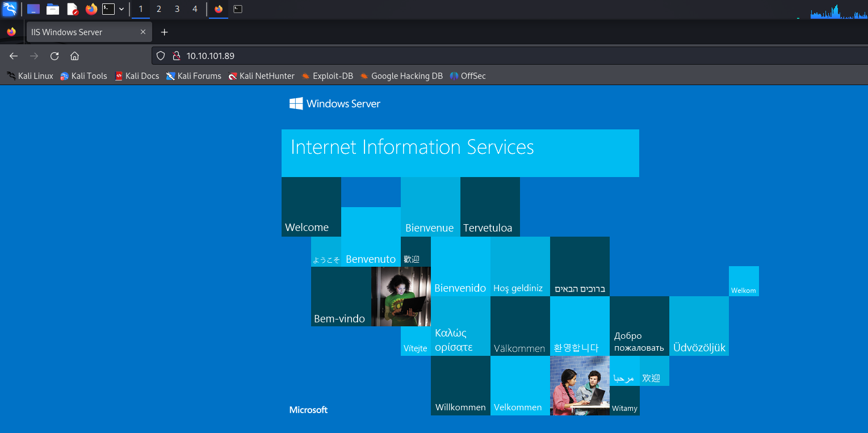Viewport: 868px width, 433px height.
Task: Launch the text editor panel icon
Action: tap(72, 9)
